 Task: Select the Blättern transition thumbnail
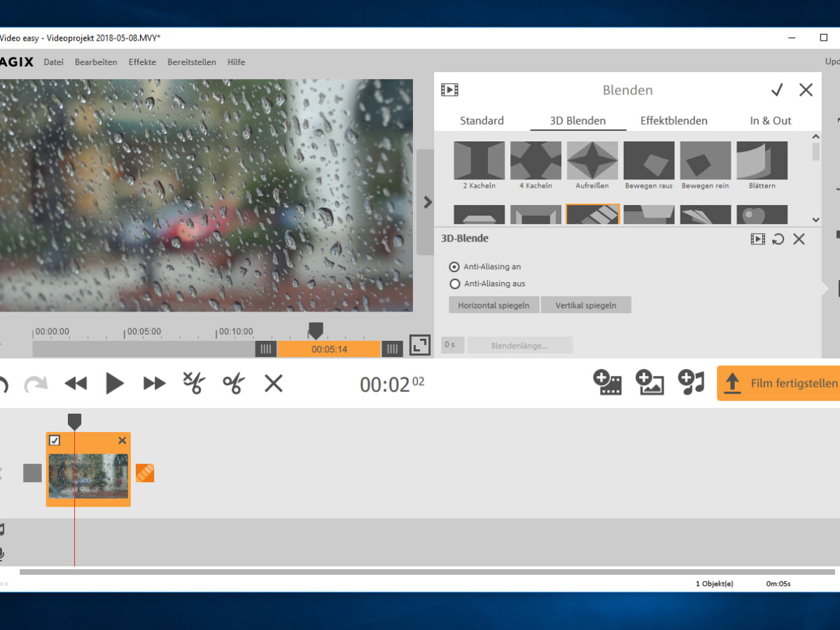pos(762,161)
